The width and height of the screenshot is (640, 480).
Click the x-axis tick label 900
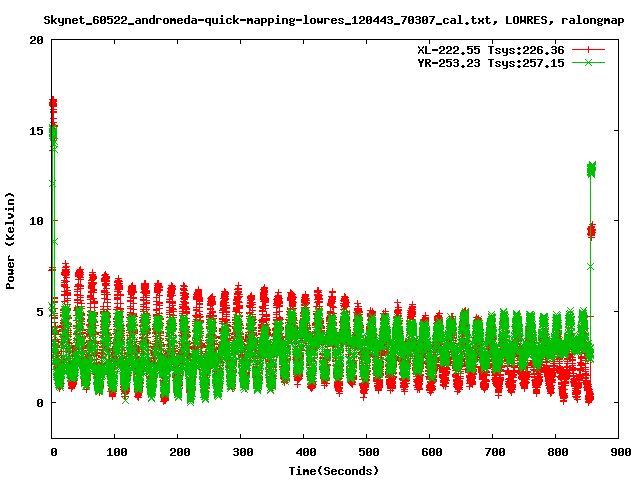(x=620, y=452)
